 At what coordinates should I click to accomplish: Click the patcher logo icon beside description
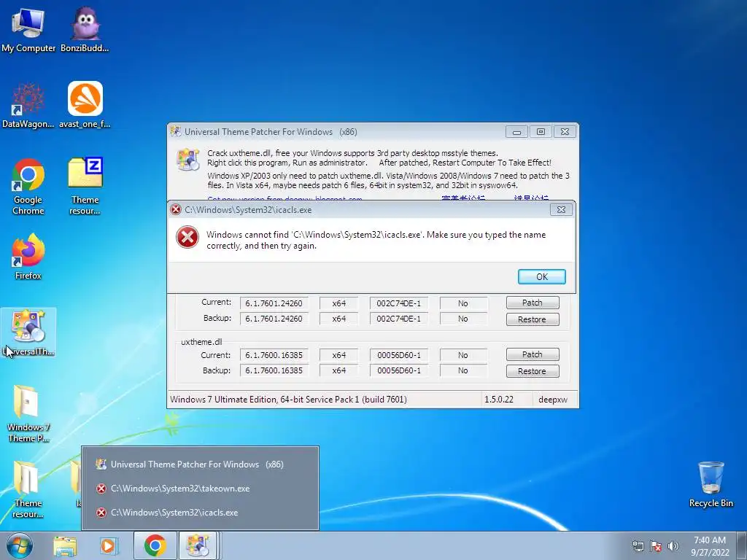pos(187,160)
